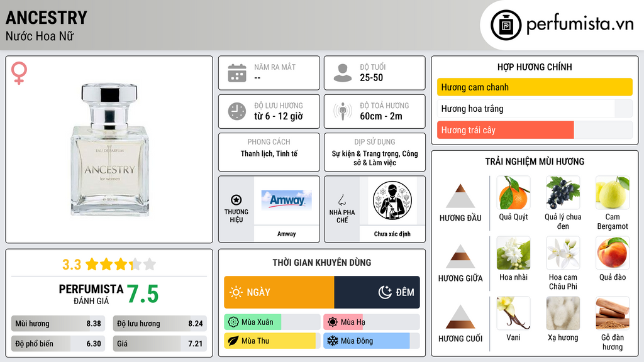The image size is (644, 362).
Task: Open the Hoa nhài note image
Action: 513,253
